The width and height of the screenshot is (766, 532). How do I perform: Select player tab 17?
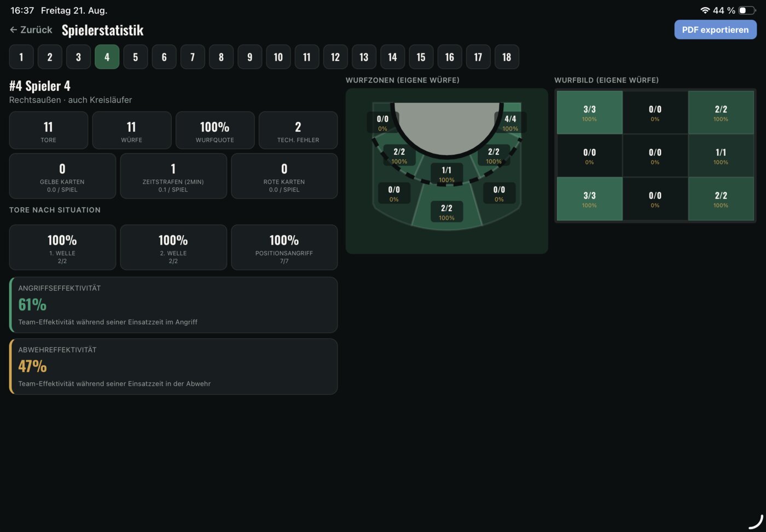click(478, 57)
